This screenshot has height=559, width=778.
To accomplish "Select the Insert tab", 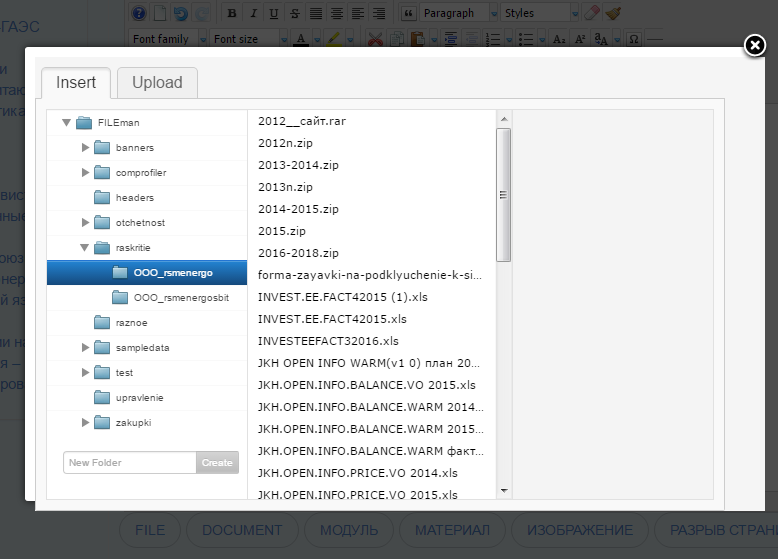I will (x=76, y=82).
